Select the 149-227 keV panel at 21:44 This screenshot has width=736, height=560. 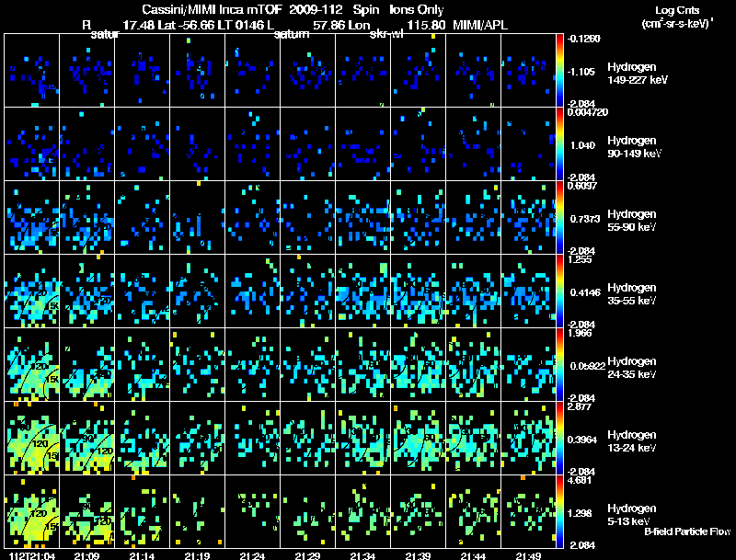point(473,71)
